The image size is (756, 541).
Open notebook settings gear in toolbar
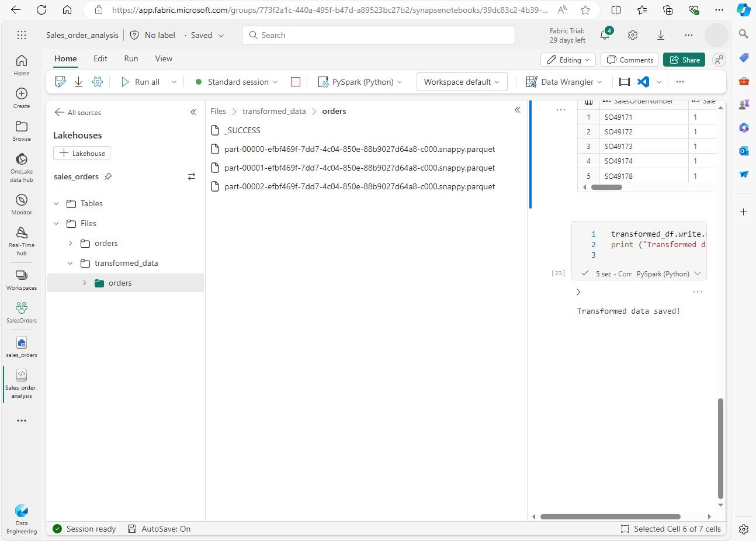tap(98, 82)
